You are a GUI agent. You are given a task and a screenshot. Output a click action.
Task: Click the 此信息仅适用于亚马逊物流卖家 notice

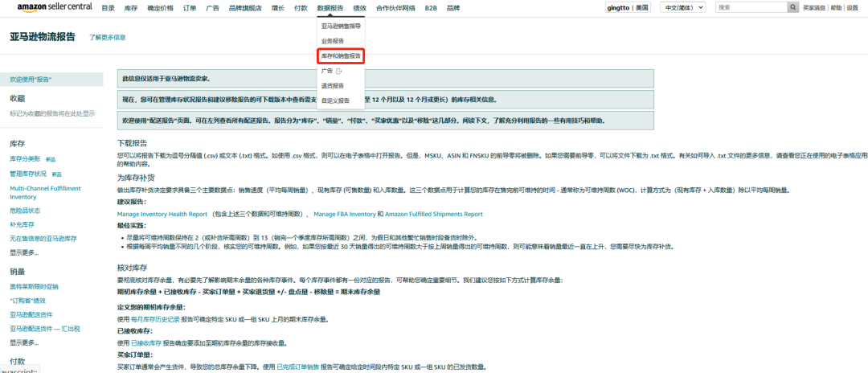click(x=385, y=79)
